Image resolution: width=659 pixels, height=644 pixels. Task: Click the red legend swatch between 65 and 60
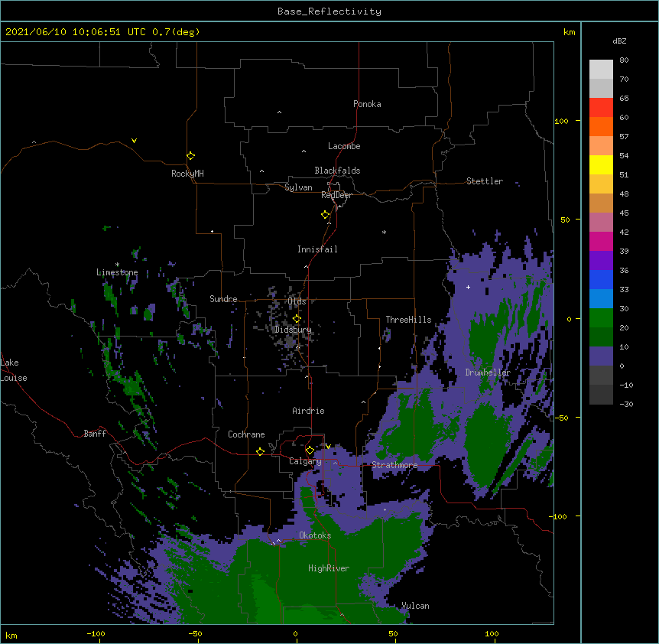(601, 108)
